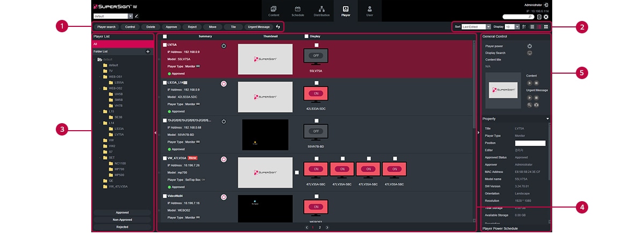Image resolution: width=644 pixels, height=242 pixels.
Task: Click the Administrator logout icon
Action: tap(546, 5)
